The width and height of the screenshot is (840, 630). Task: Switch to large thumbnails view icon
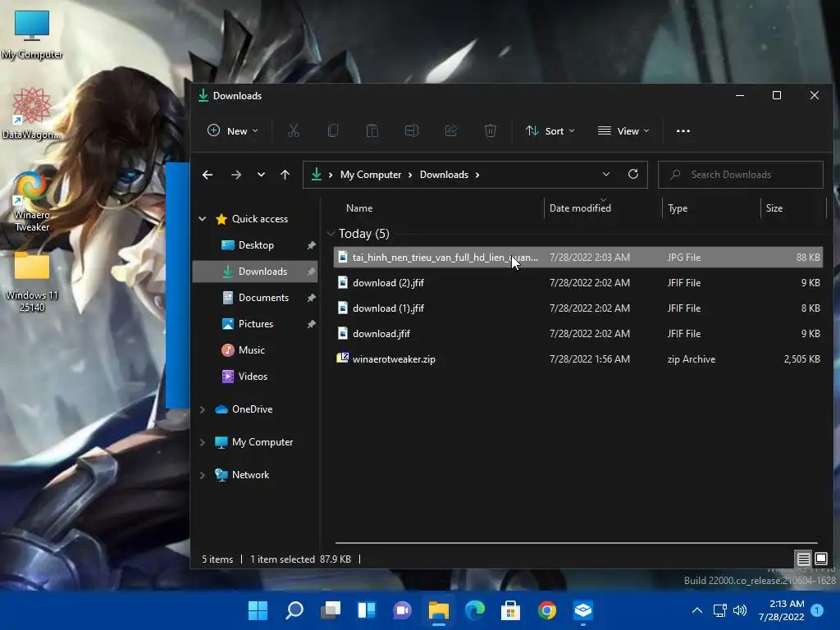click(x=821, y=559)
